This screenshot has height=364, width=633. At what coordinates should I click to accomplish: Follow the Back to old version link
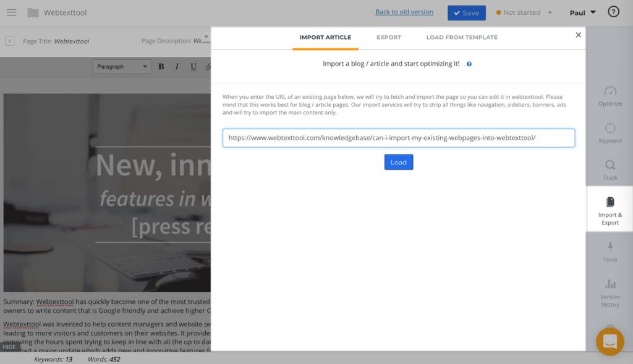coord(404,12)
